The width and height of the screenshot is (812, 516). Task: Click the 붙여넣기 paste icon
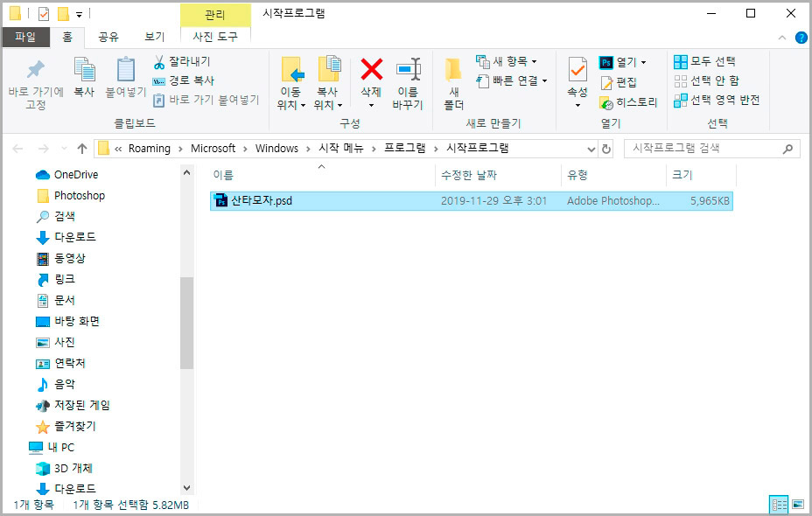[126, 70]
